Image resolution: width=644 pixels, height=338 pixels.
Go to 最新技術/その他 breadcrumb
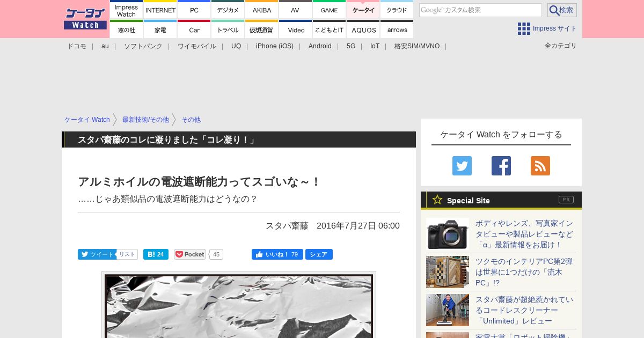(x=145, y=120)
